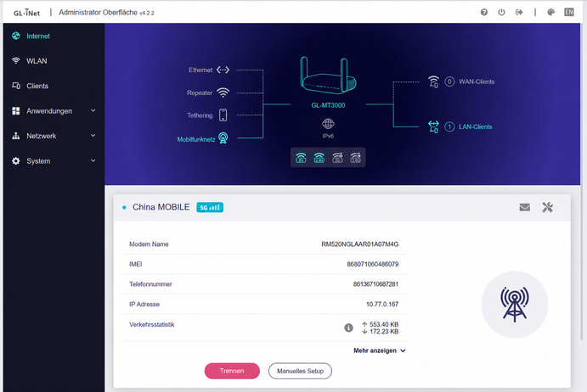The image size is (587, 392).
Task: Open the theme palette icon
Action: coord(550,13)
